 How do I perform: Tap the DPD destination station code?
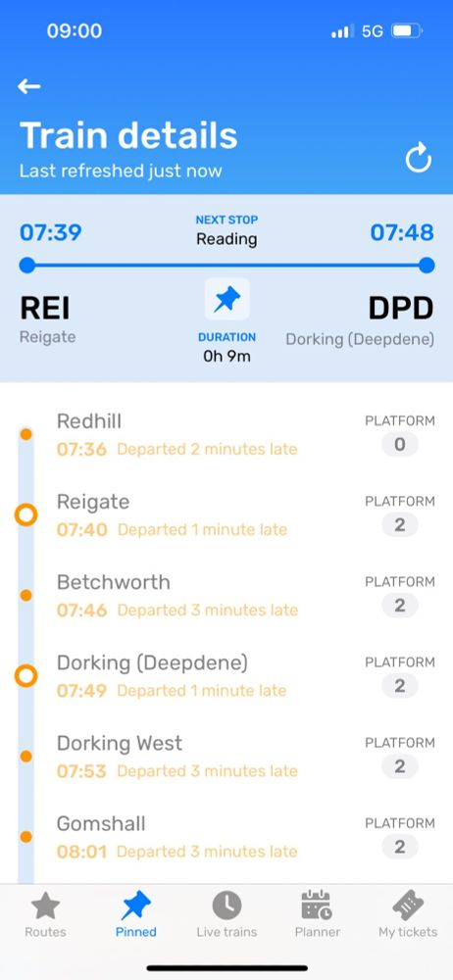400,308
